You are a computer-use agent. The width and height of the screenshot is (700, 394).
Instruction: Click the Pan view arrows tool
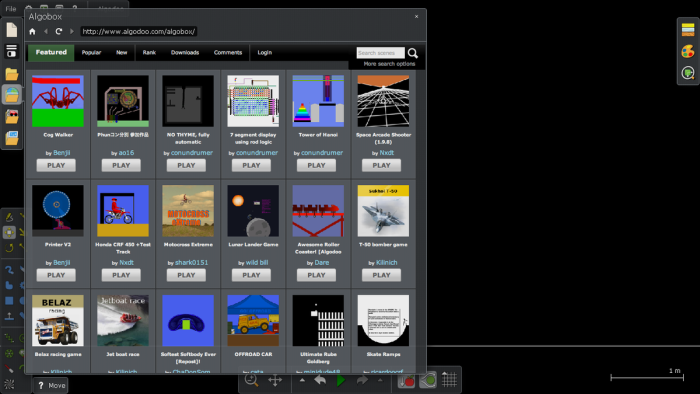(275, 380)
